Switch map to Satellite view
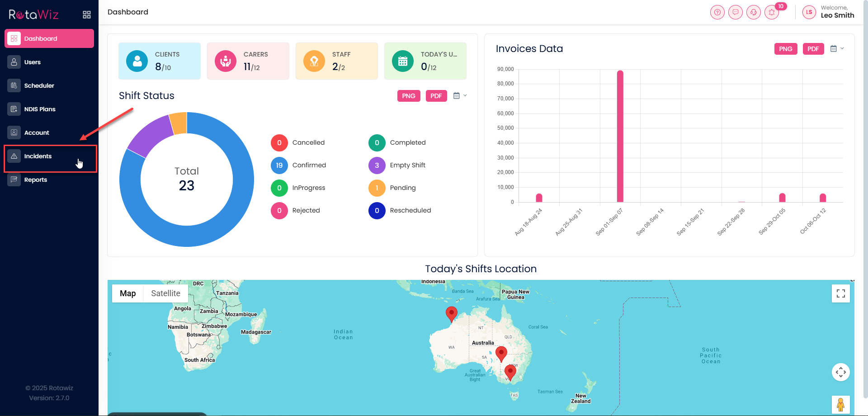Viewport: 868px width, 416px height. coord(165,293)
